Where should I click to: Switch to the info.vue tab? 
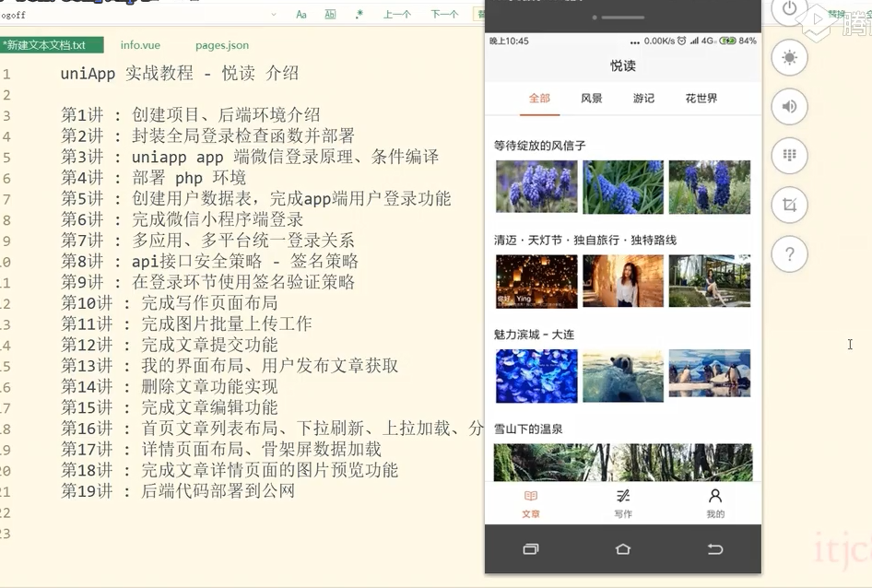(139, 45)
